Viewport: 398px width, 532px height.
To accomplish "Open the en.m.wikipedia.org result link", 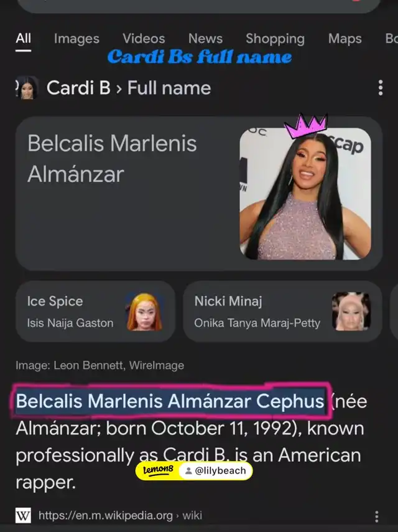I will [120, 516].
